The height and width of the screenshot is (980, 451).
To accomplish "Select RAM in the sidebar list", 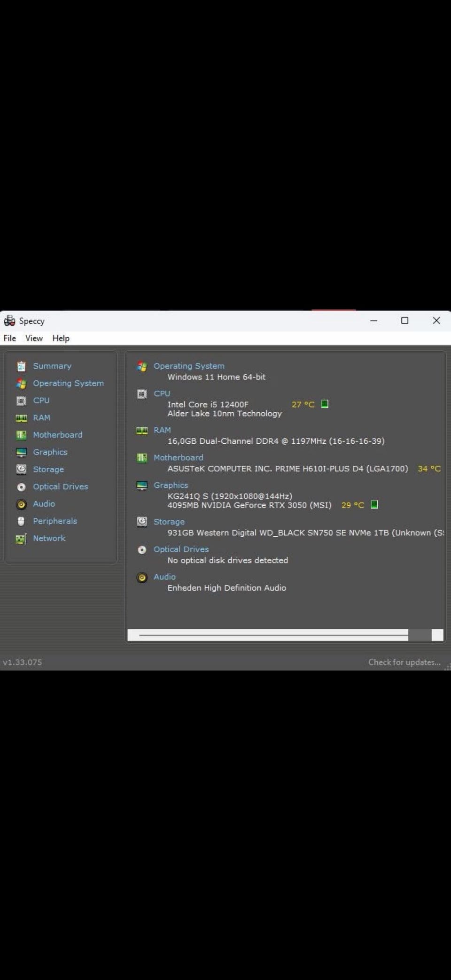I will [x=41, y=417].
